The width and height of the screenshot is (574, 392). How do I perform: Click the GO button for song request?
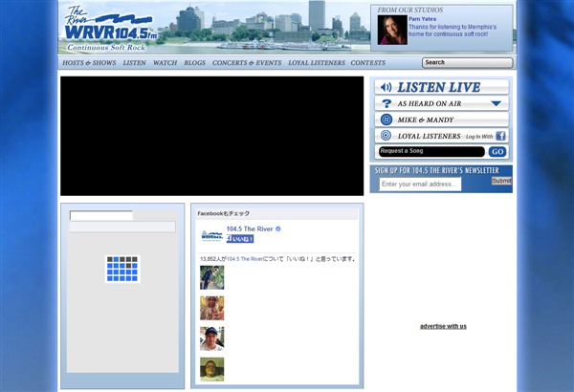pos(497,151)
